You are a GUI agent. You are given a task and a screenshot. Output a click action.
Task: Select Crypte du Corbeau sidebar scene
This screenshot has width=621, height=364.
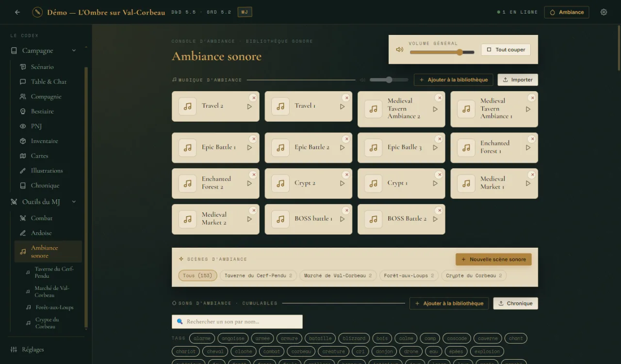click(x=53, y=323)
